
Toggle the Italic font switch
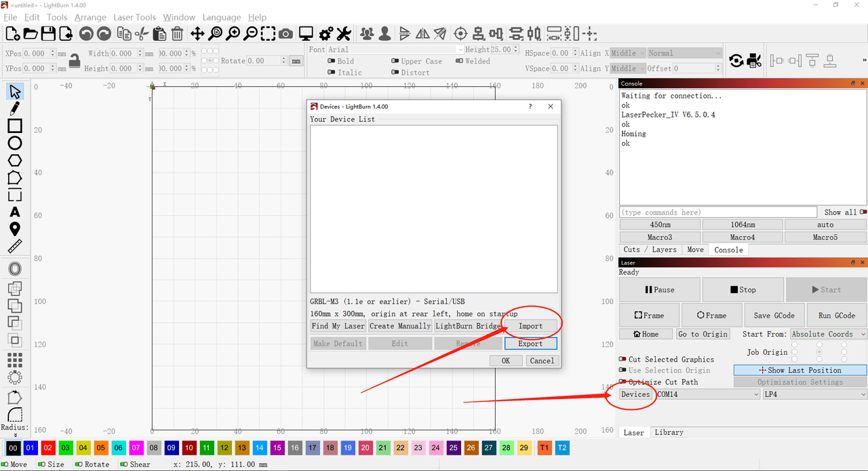(x=332, y=73)
